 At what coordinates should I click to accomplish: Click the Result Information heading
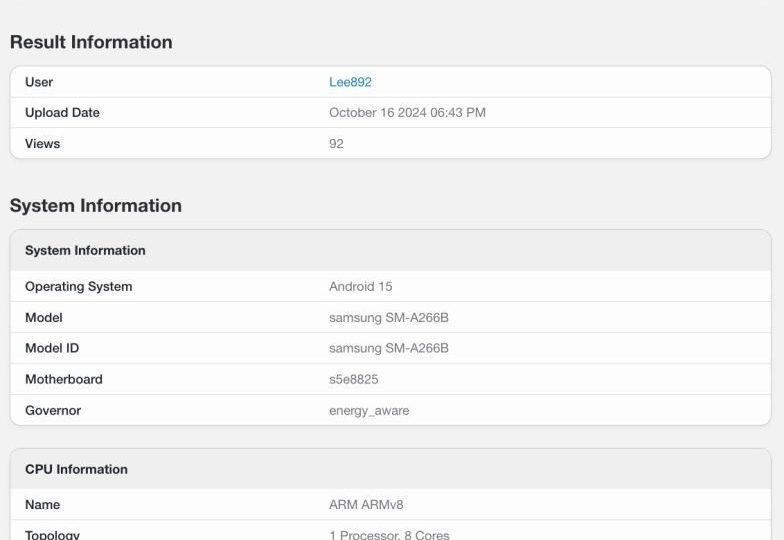(91, 42)
